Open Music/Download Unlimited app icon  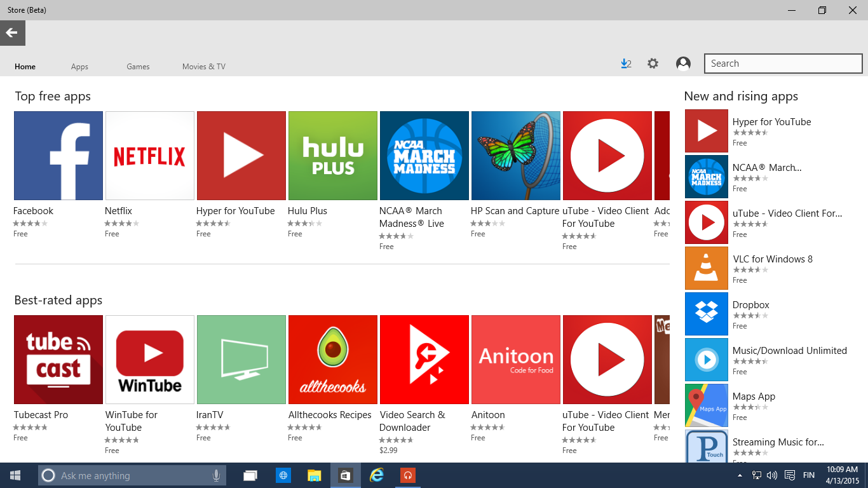(707, 360)
